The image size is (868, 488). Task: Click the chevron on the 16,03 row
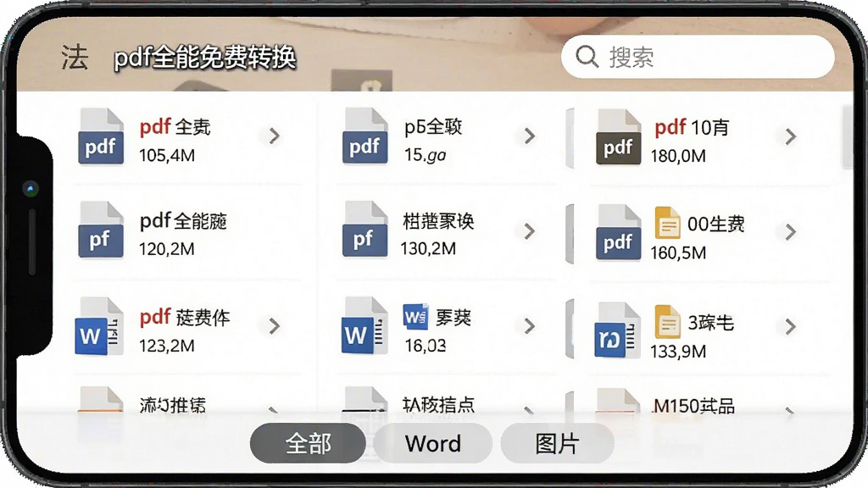click(x=529, y=326)
